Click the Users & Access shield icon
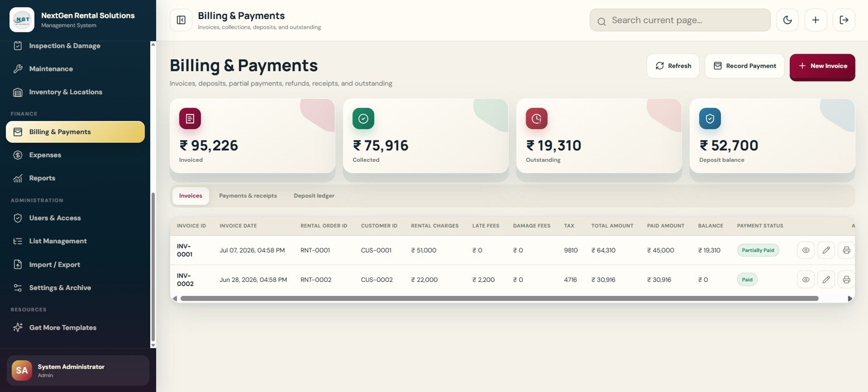This screenshot has height=392, width=868. [18, 218]
